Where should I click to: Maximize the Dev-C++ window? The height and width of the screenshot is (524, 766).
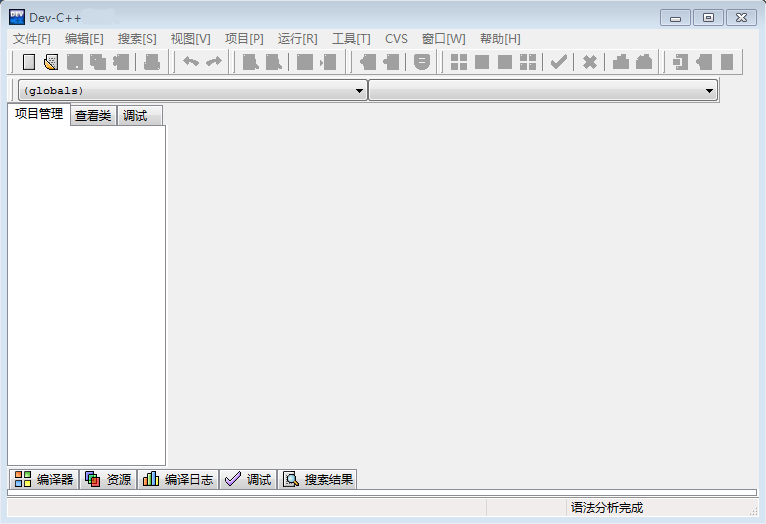point(708,18)
